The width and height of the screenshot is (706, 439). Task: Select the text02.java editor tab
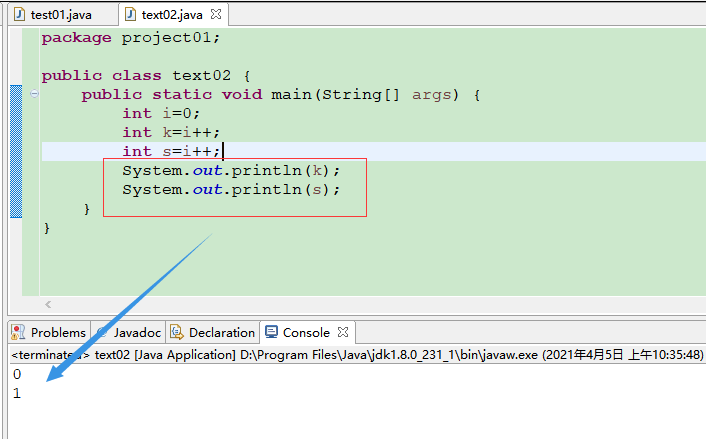(172, 15)
